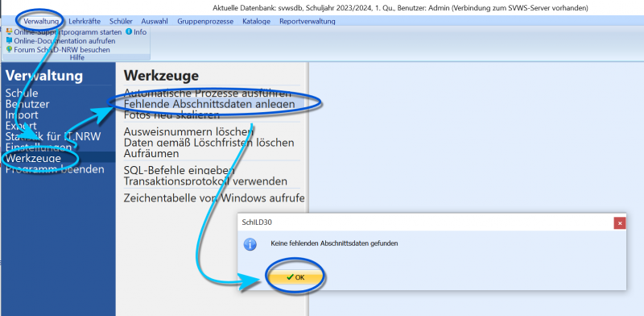Close the SchILD30 dialog with the red X
This screenshot has height=316, width=644.
(620, 223)
